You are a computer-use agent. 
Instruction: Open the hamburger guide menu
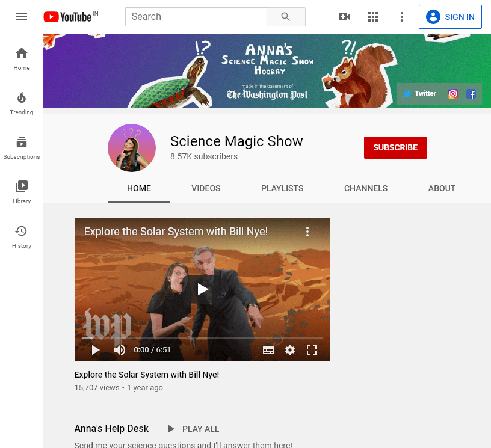click(22, 17)
